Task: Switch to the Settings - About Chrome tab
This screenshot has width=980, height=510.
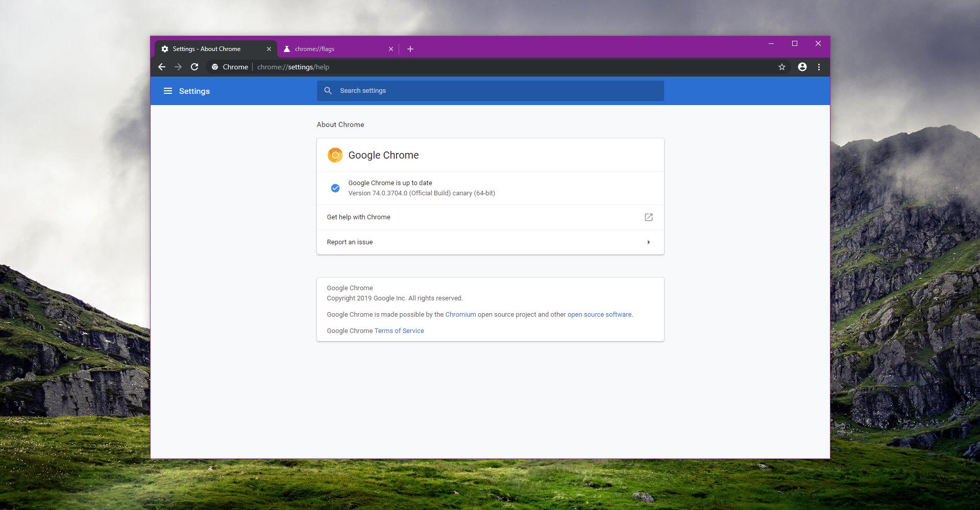Action: pos(216,49)
